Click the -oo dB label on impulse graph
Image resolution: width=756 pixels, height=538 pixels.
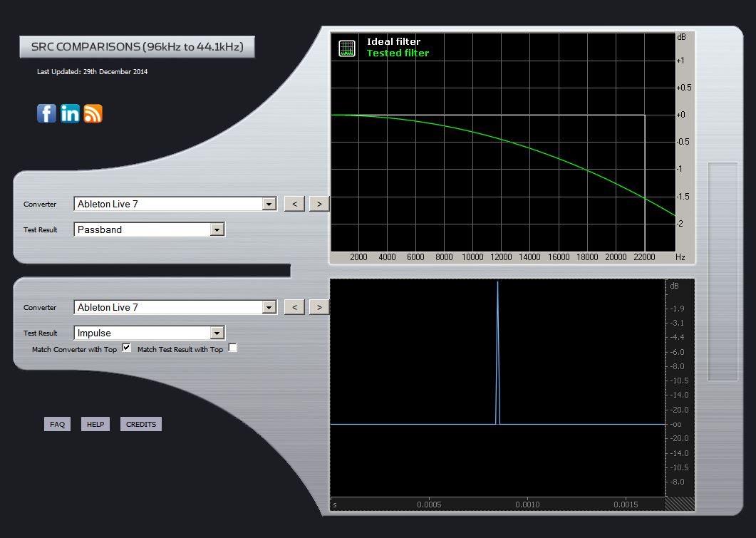pyautogui.click(x=675, y=425)
